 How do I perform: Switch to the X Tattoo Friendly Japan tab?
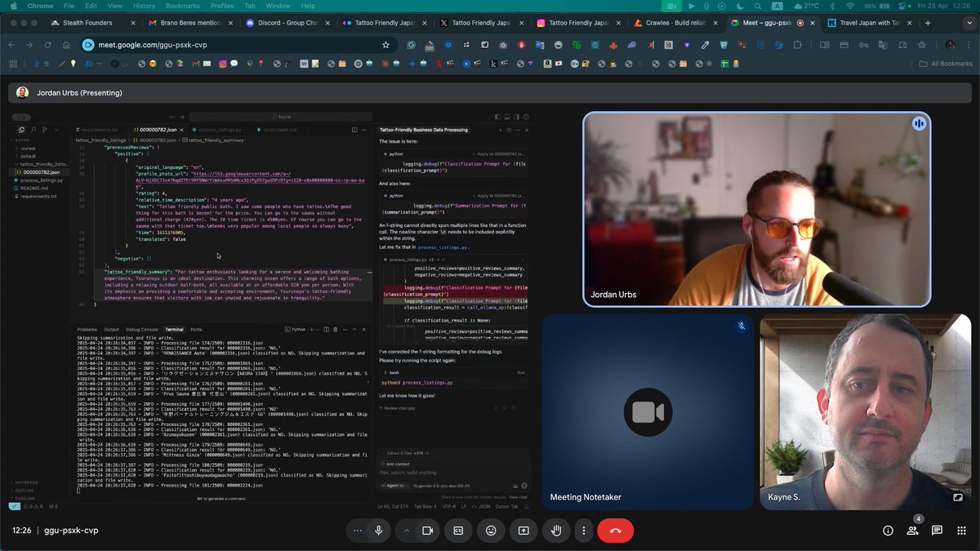(x=482, y=23)
